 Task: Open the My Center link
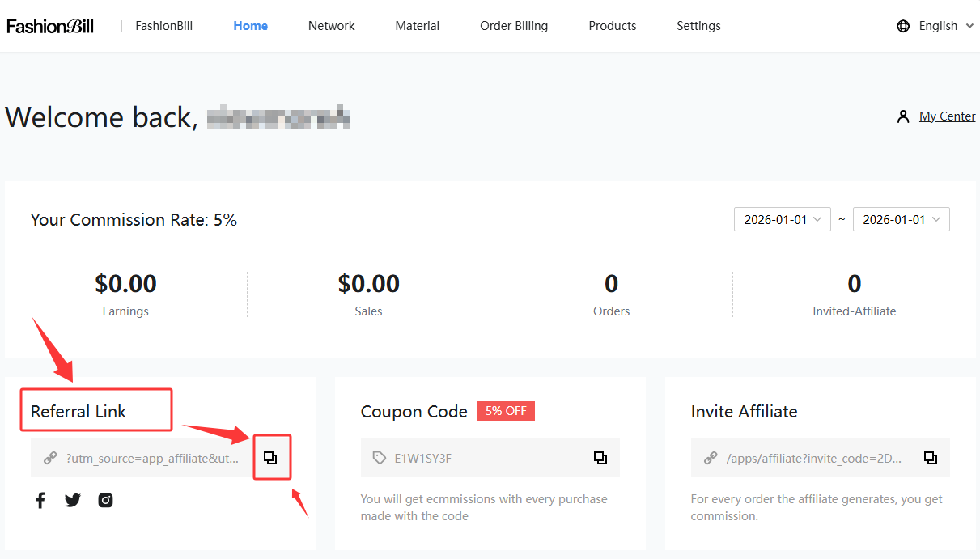[x=947, y=116]
